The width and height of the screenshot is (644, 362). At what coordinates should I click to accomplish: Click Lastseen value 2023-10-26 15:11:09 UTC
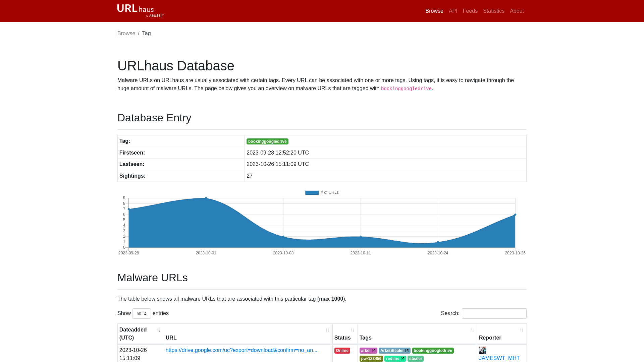[x=278, y=164]
